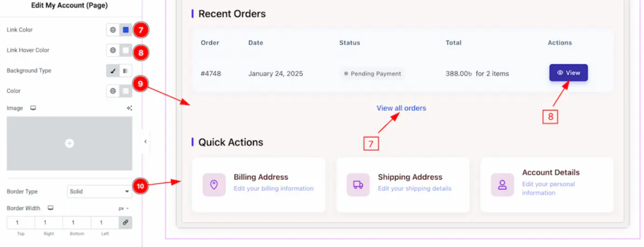The height and width of the screenshot is (247, 644).
Task: Open the Border Type Solid dropdown
Action: click(x=99, y=192)
